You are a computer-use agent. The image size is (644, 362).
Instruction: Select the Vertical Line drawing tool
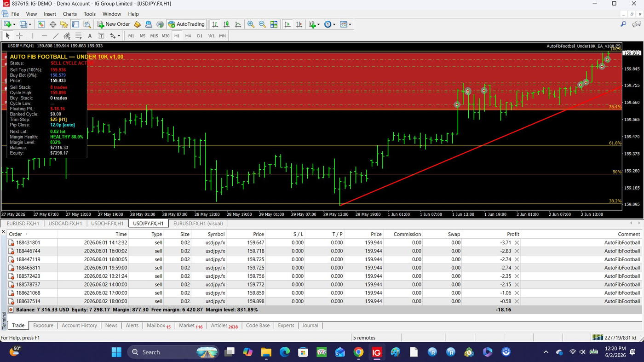point(33,35)
